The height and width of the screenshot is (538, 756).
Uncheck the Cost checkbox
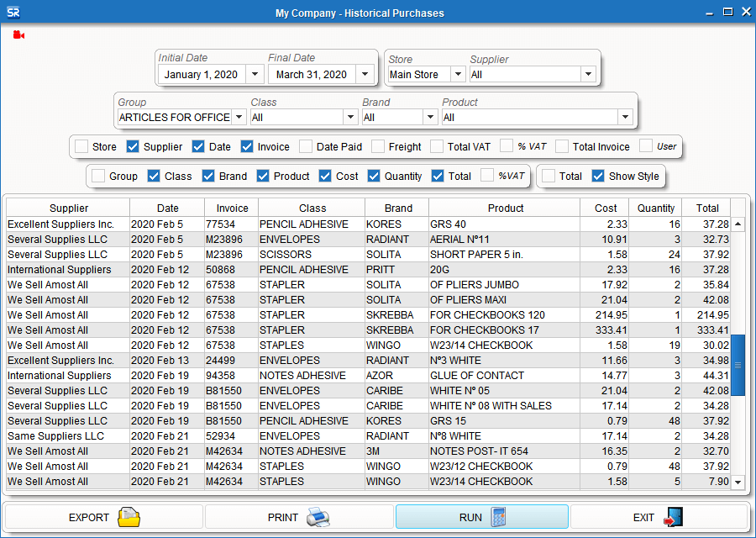[x=325, y=176]
